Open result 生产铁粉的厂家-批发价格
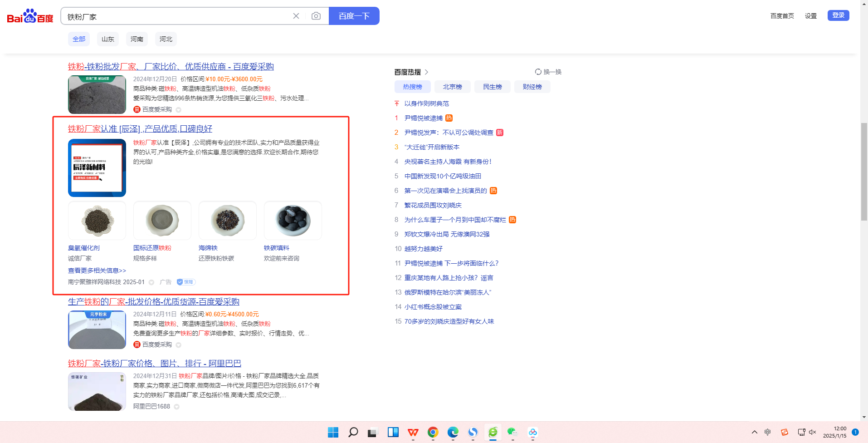This screenshot has width=868, height=443. [x=154, y=302]
